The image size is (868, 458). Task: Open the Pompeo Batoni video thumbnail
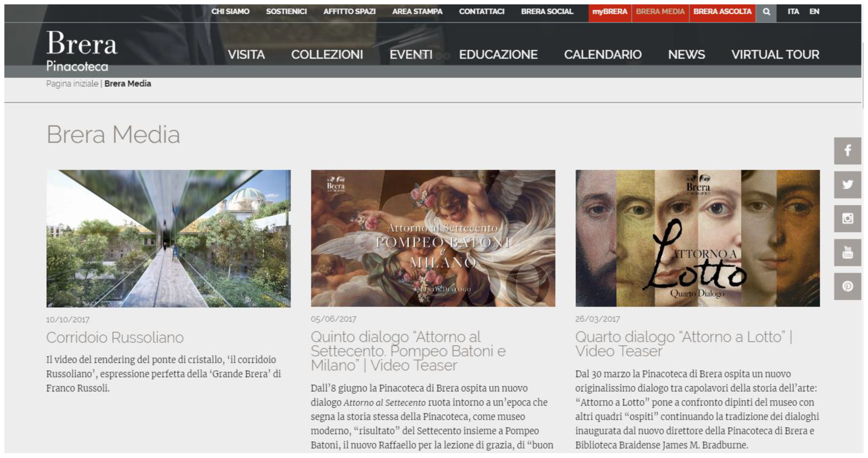(433, 238)
